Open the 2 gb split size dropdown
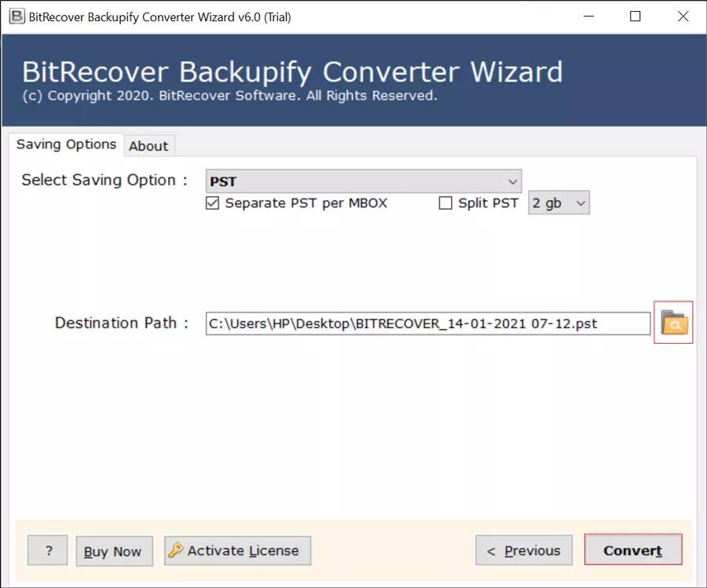 click(x=559, y=203)
